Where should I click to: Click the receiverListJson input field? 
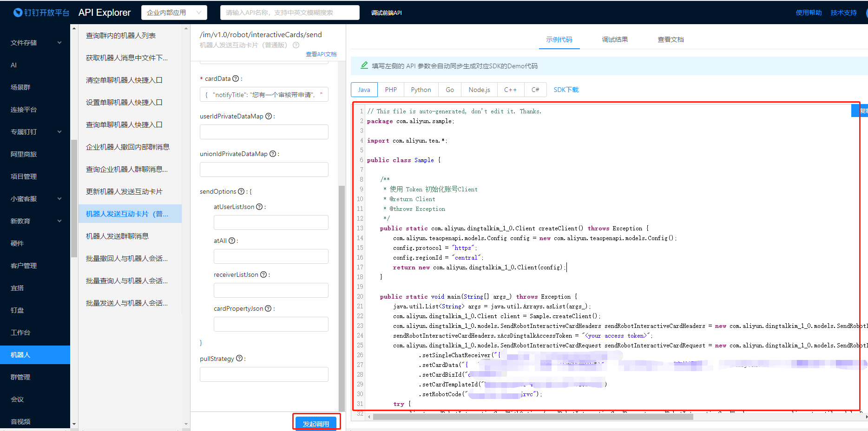pyautogui.click(x=271, y=290)
